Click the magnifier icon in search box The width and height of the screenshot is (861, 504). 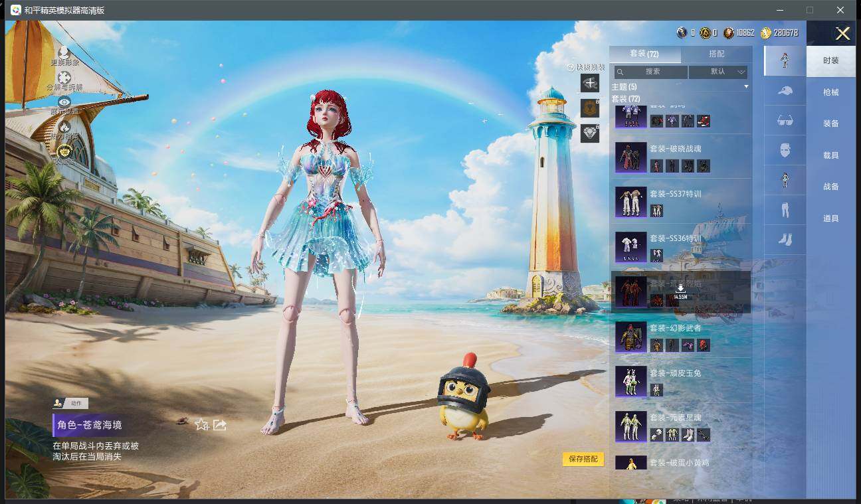[620, 72]
